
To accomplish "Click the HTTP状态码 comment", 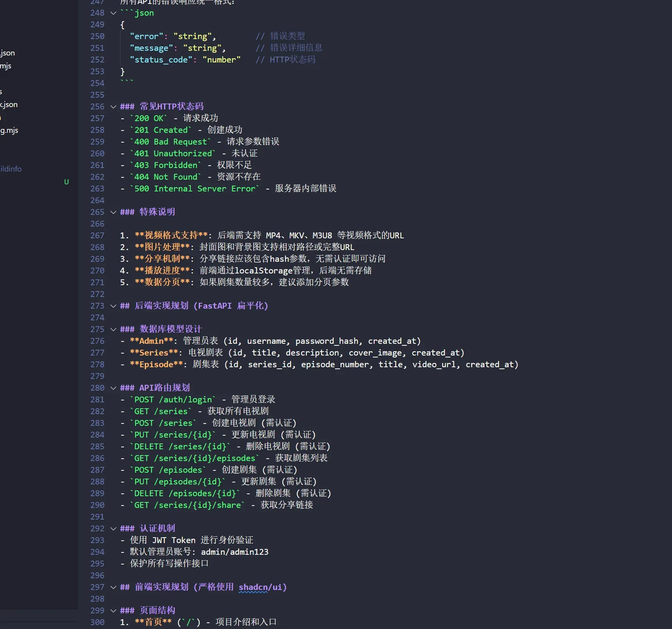I will click(x=286, y=60).
